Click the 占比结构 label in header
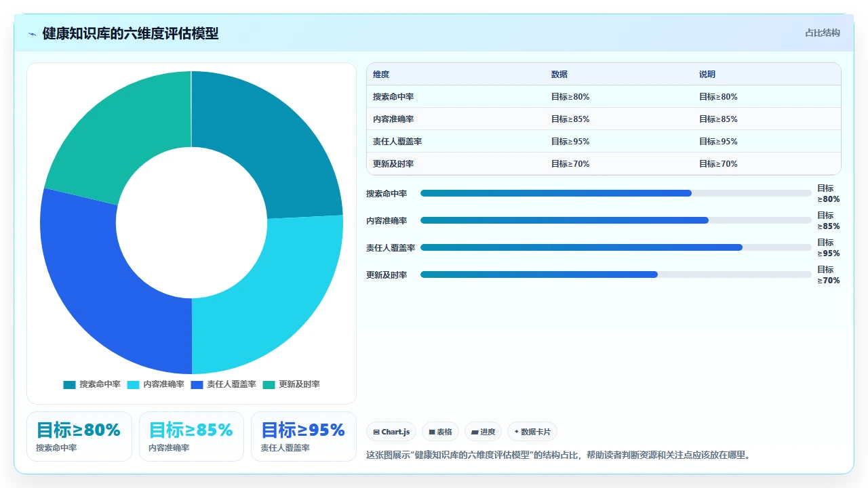 click(x=823, y=33)
